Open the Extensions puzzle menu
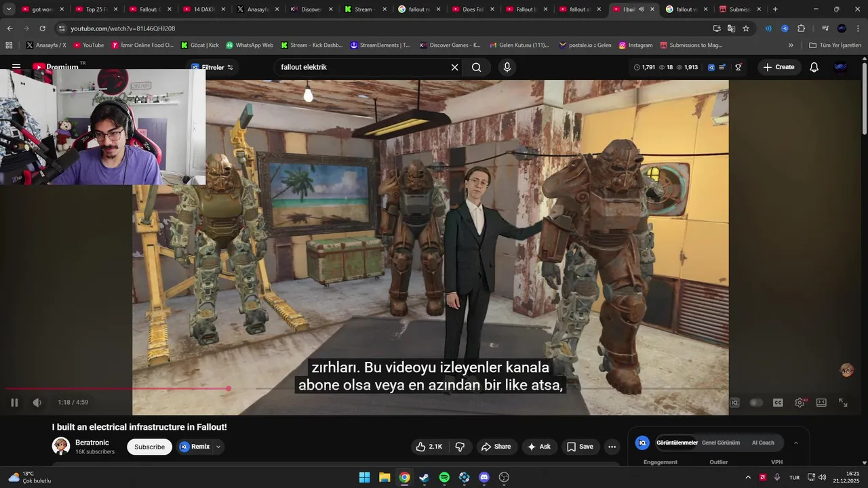The width and height of the screenshot is (868, 488). pyautogui.click(x=801, y=28)
